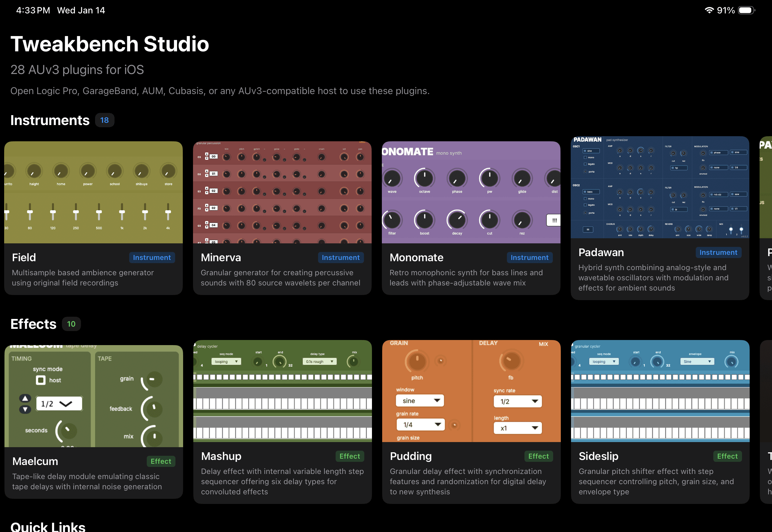The height and width of the screenshot is (532, 772).
Task: Click the Wi-Fi status icon
Action: (709, 10)
